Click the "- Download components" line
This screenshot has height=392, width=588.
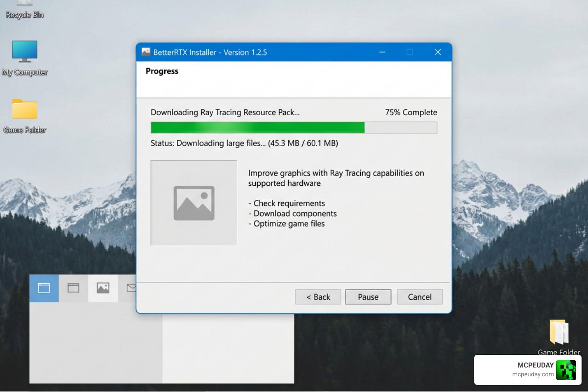point(292,214)
